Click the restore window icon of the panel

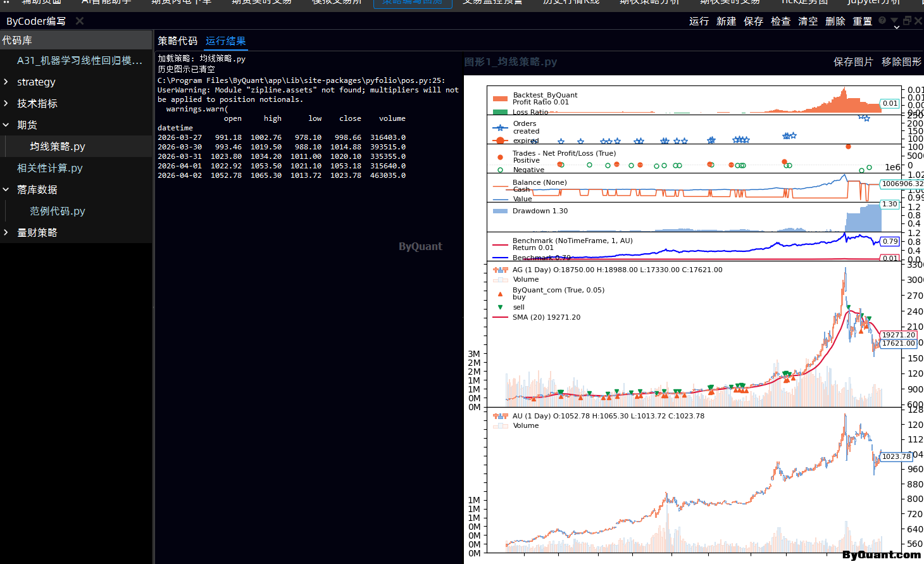pos(907,21)
